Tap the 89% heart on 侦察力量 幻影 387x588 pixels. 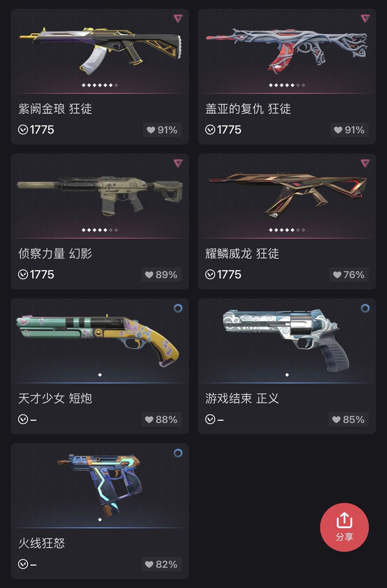(x=161, y=275)
